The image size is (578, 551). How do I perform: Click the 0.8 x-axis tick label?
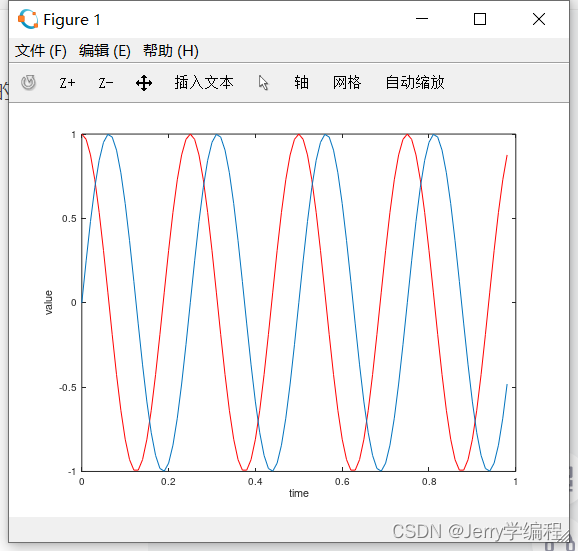429,482
